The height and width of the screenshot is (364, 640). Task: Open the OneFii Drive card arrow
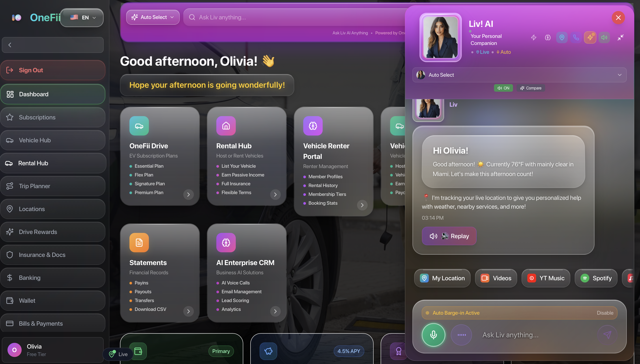point(188,195)
